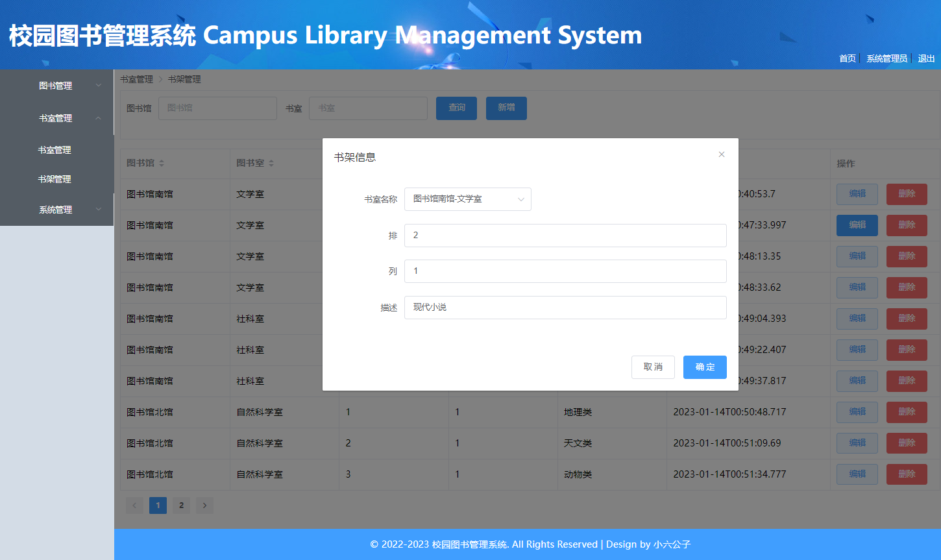The height and width of the screenshot is (560, 941).
Task: Click the 书室管理 breadcrumb
Action: 136,79
